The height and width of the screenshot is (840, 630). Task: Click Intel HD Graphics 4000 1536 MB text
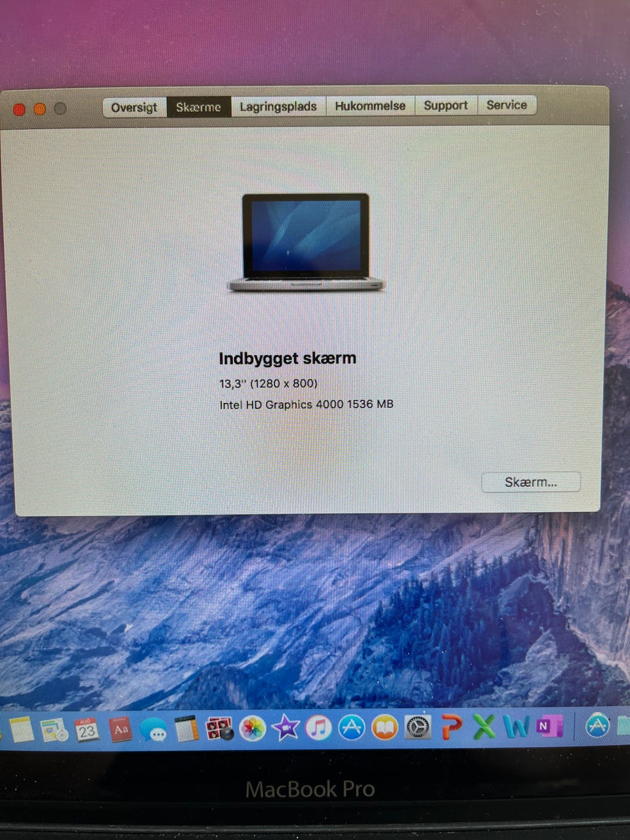pos(306,404)
